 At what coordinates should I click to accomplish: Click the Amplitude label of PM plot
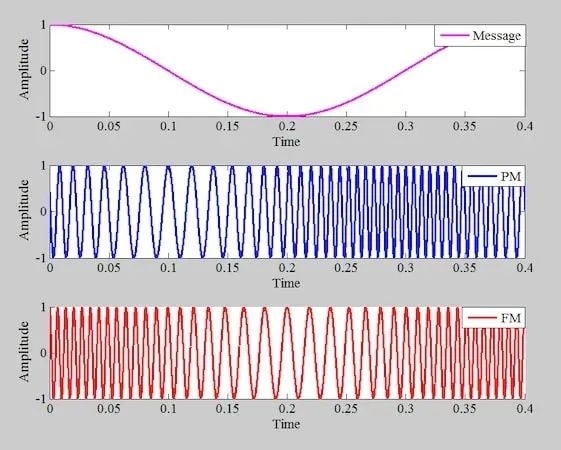pos(24,210)
